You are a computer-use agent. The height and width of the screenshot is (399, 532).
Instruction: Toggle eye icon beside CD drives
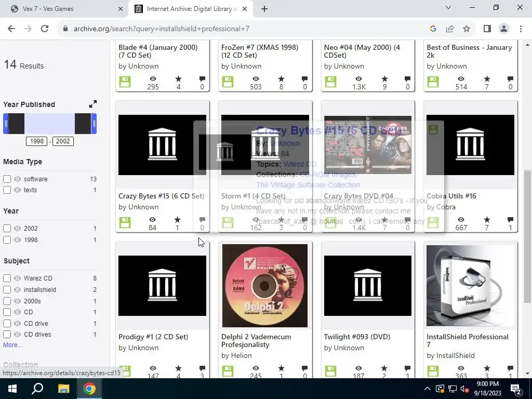click(x=17, y=334)
